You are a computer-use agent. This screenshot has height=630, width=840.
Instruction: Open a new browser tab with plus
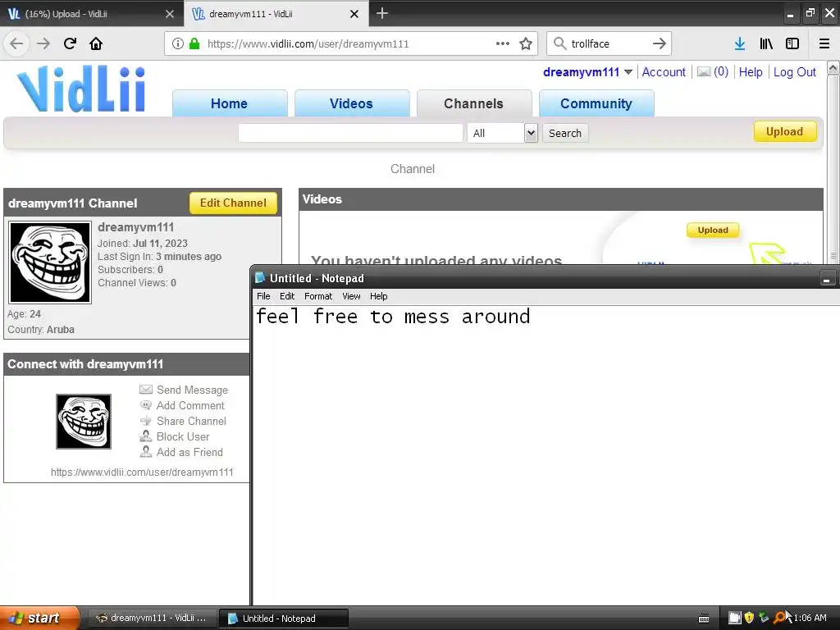(382, 13)
